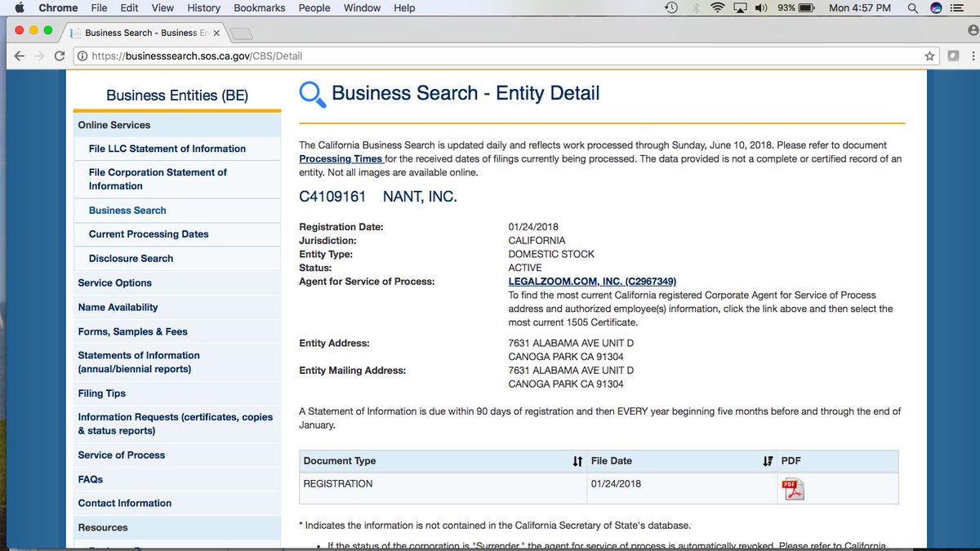
Task: Sort table by Document Type arrows
Action: (577, 461)
